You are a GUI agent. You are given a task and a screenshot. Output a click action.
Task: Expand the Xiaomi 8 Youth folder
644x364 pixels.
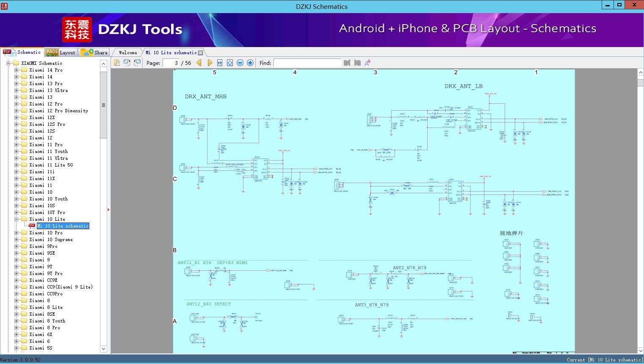[x=16, y=321]
